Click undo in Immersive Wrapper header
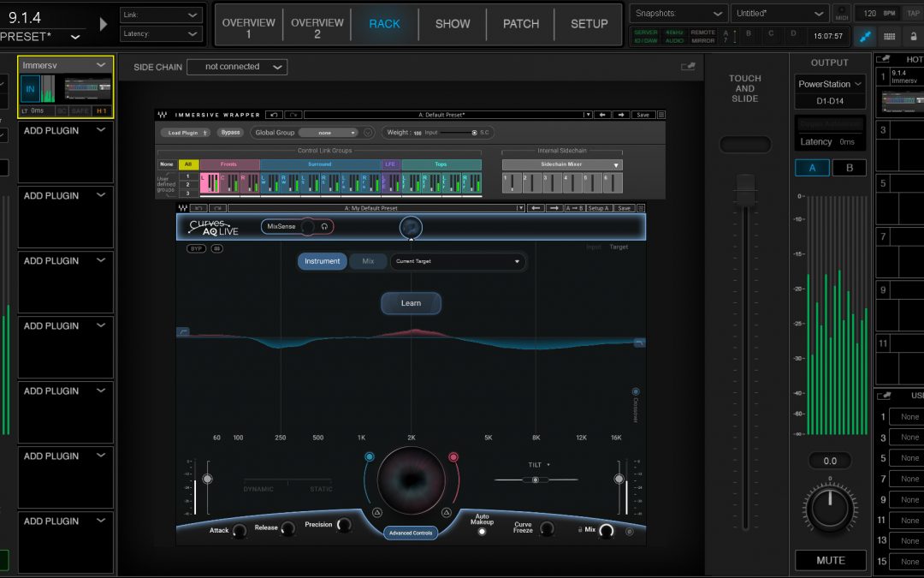This screenshot has height=578, width=924. (x=274, y=115)
